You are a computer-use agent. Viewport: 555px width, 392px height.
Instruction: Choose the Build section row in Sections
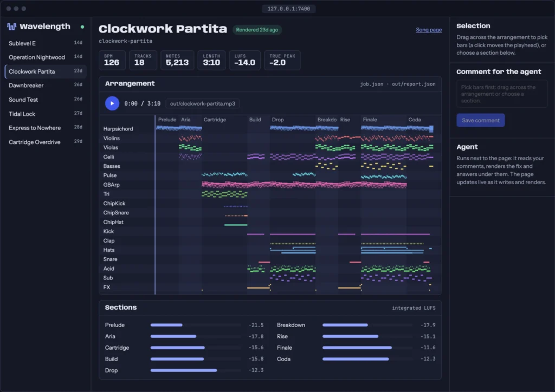tap(184, 359)
